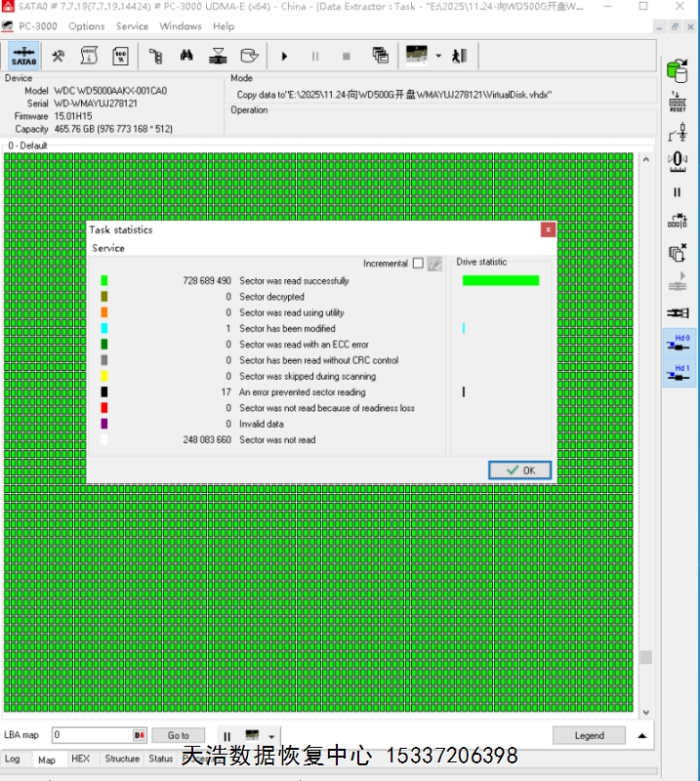The image size is (700, 781).
Task: Toggle the Hd 0 head button
Action: (677, 343)
